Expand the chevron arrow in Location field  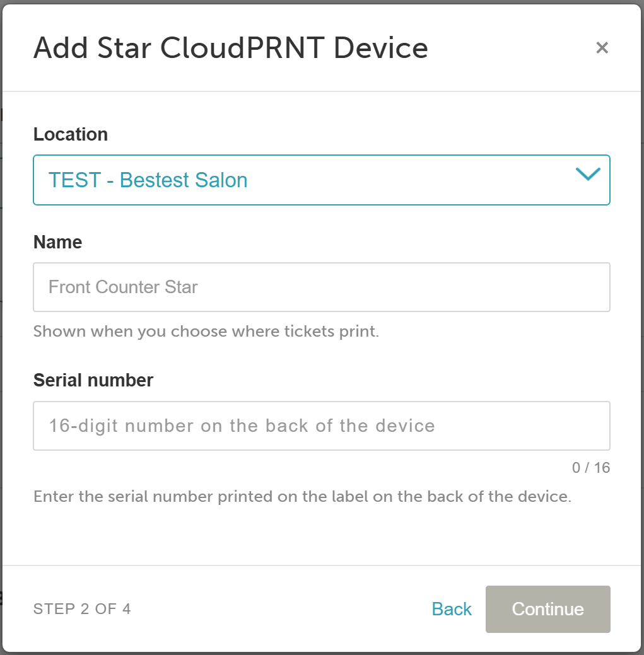[588, 174]
